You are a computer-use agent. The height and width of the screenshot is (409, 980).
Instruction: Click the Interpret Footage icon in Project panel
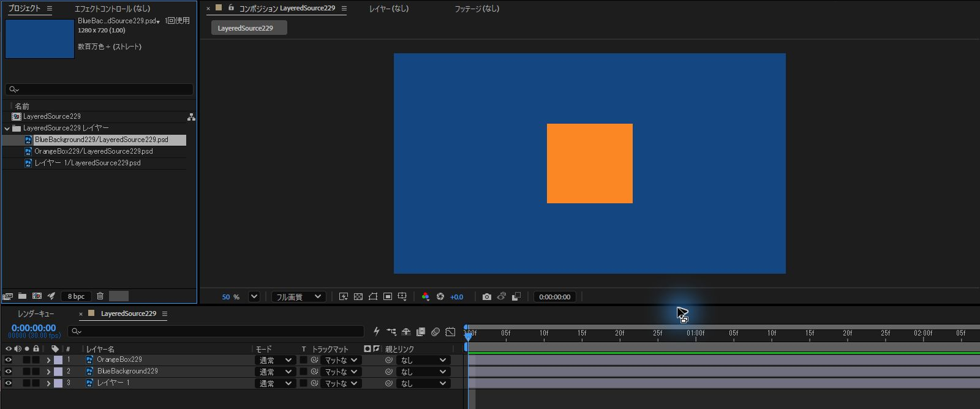7,296
